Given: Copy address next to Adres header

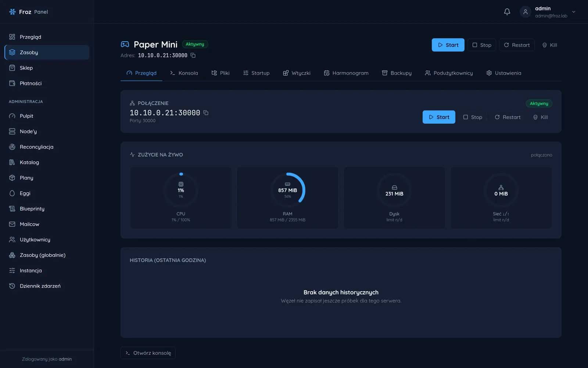Looking at the screenshot, I should pos(193,55).
